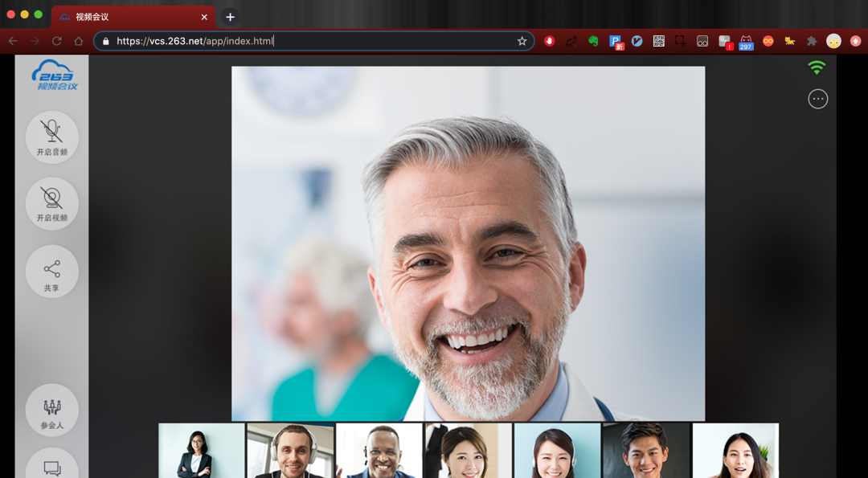Viewport: 868px width, 478px height.
Task: Go forward in browser history
Action: pos(35,41)
